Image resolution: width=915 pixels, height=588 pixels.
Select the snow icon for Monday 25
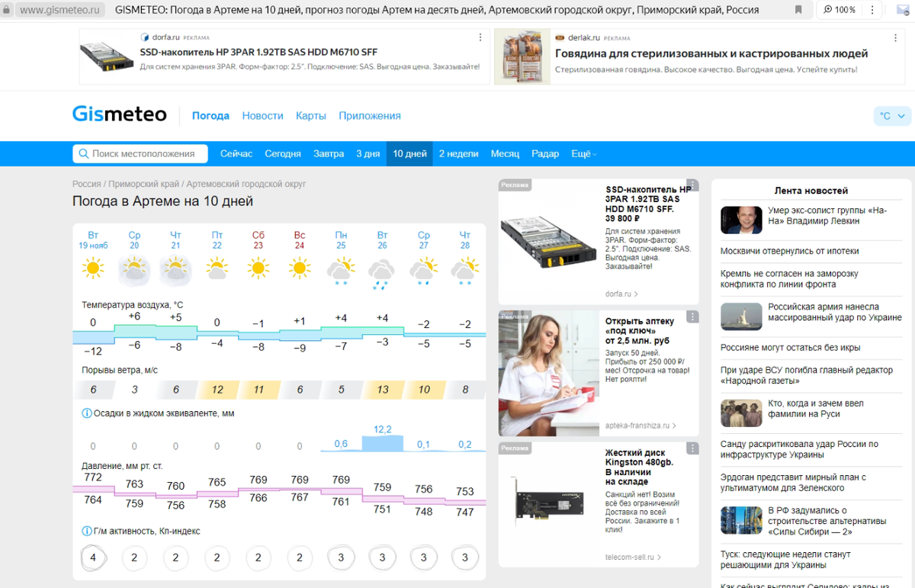pyautogui.click(x=340, y=272)
